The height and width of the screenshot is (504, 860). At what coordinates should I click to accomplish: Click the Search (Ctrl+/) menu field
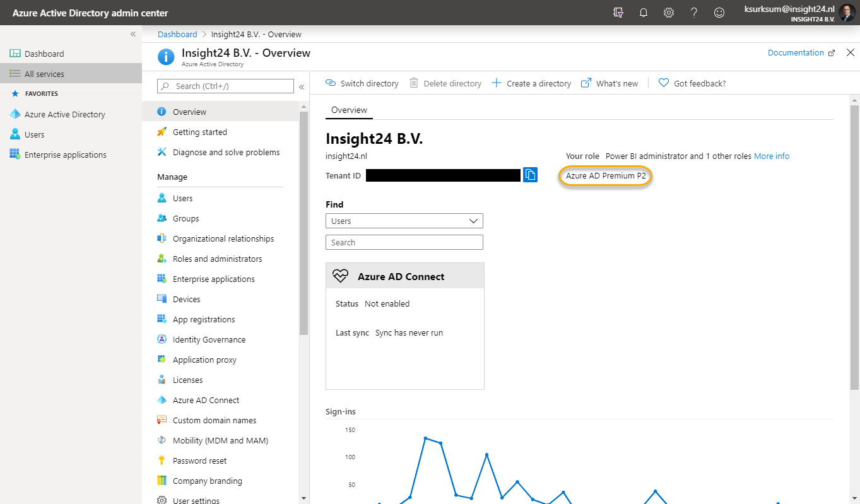coord(225,86)
